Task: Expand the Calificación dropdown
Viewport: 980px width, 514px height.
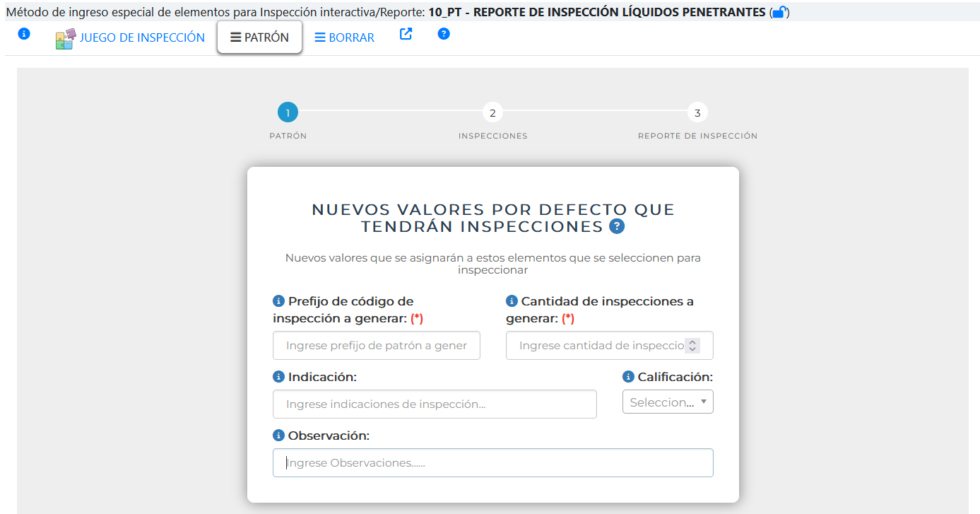Action: click(667, 402)
